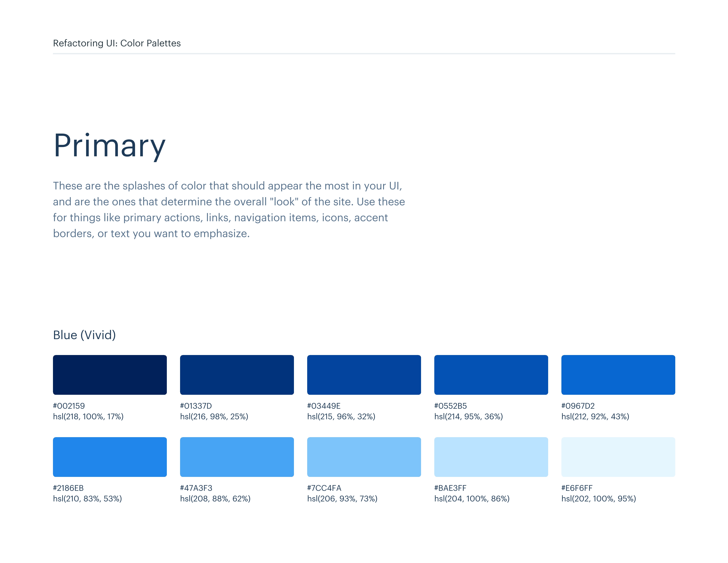Click the #7CC4FA hex code label
The width and height of the screenshot is (728, 563).
[x=324, y=488]
